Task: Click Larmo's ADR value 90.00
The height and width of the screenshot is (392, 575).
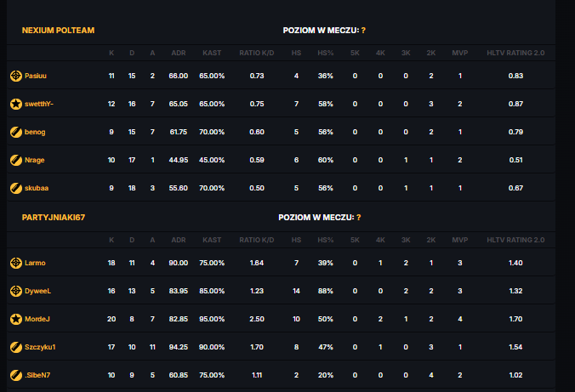Action: point(179,263)
